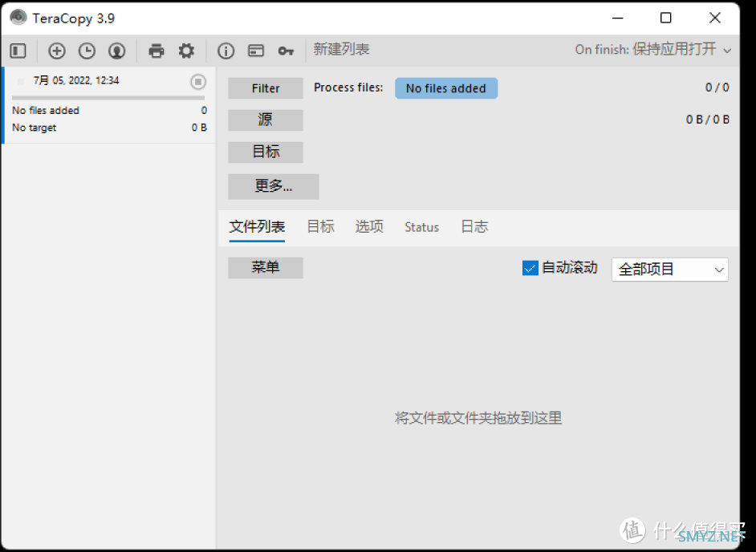The image size is (756, 552).
Task: Click the progress bar in the job entry
Action: (108, 98)
